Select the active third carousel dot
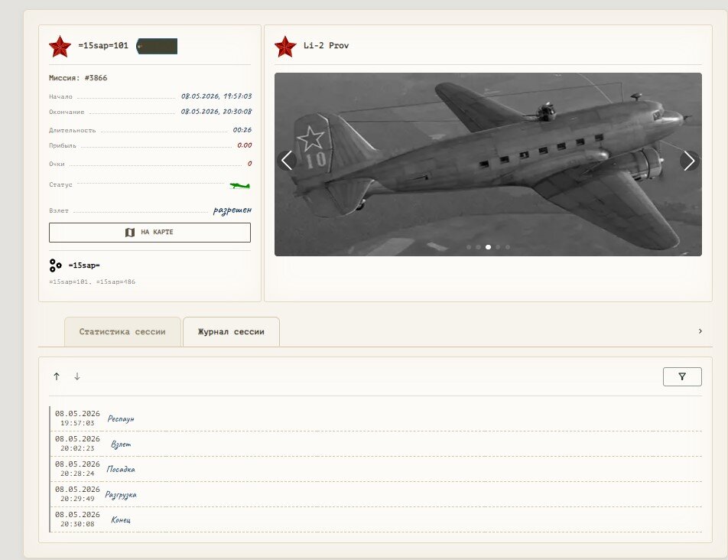The image size is (728, 560). (x=488, y=247)
